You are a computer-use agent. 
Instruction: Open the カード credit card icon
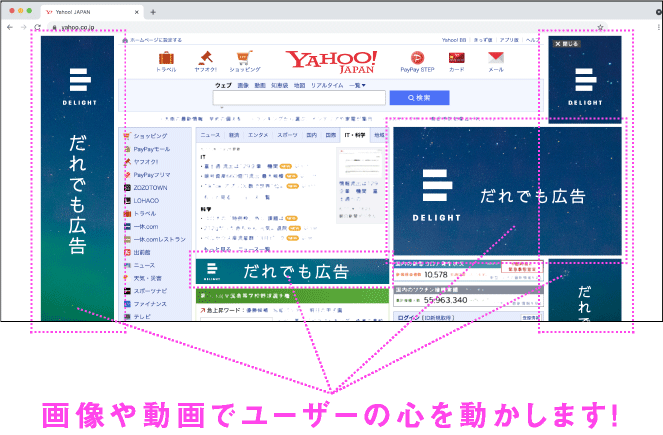click(x=456, y=59)
